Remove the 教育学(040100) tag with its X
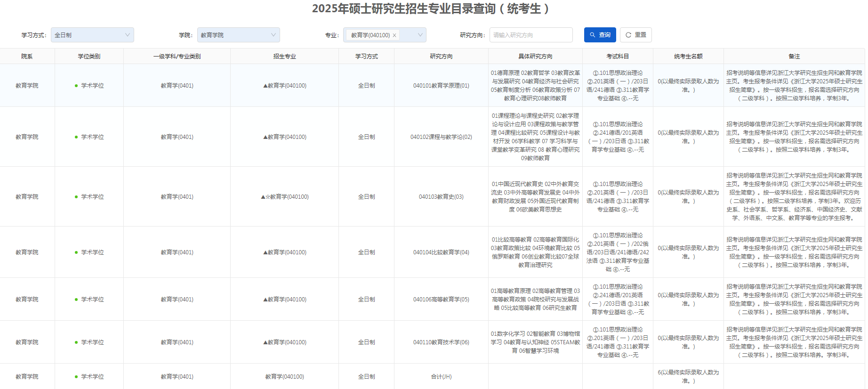 pyautogui.click(x=394, y=35)
